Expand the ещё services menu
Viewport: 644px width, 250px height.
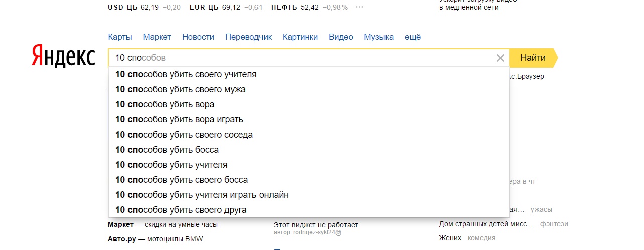(x=413, y=37)
